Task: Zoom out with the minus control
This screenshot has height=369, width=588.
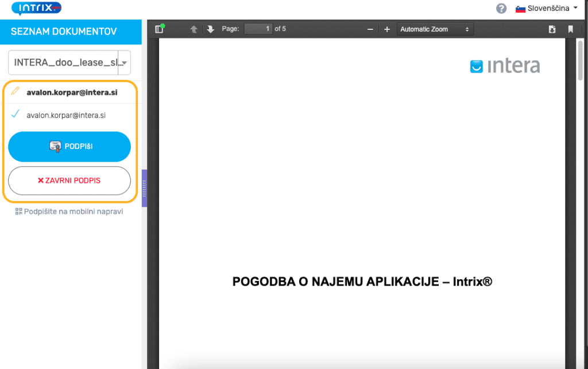Action: [370, 28]
